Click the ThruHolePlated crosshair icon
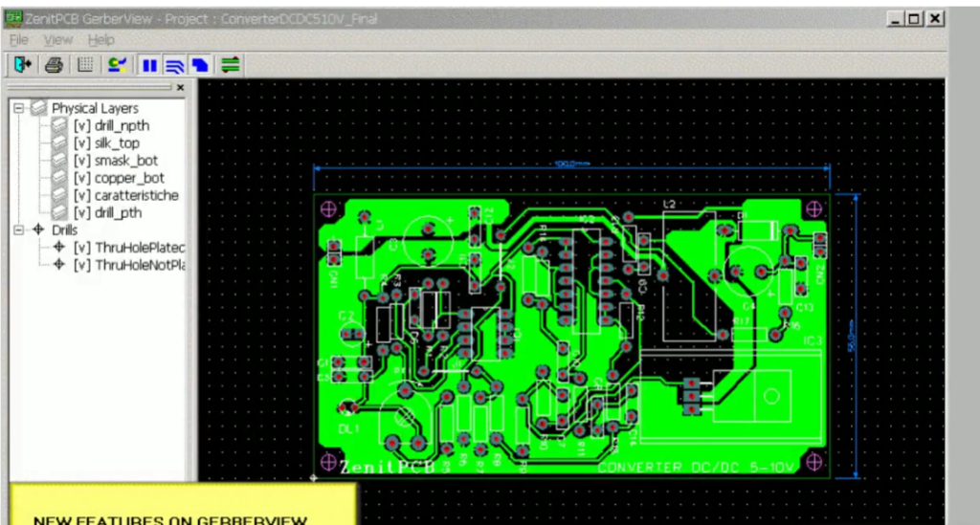 click(x=59, y=248)
